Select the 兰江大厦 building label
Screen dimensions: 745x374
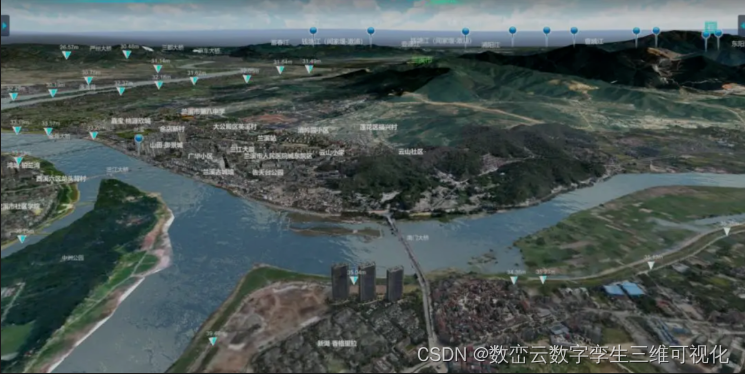coord(242,149)
